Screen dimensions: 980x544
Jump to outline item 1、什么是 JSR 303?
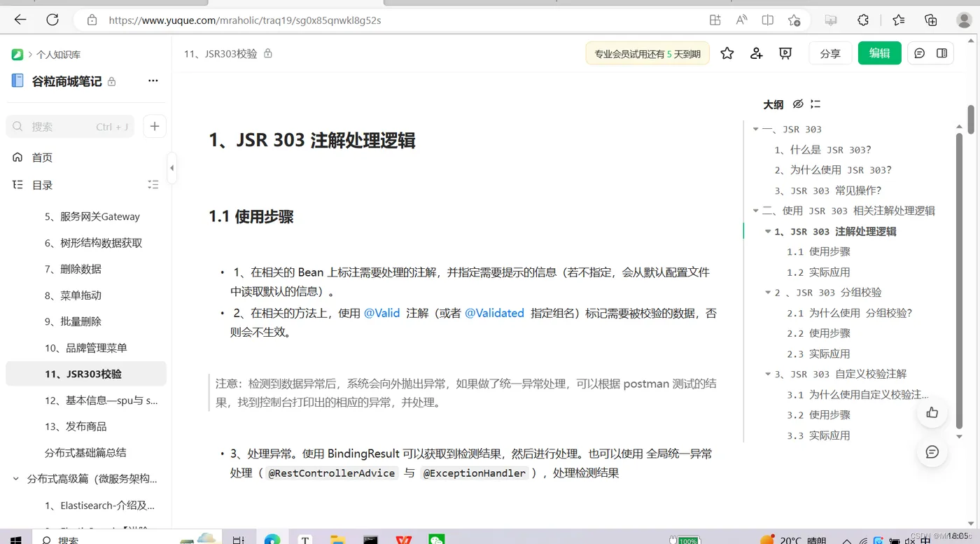coord(822,150)
